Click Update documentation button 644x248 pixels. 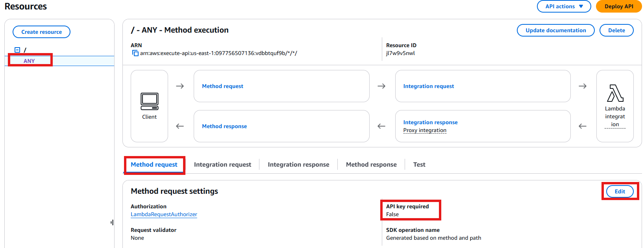pyautogui.click(x=555, y=30)
